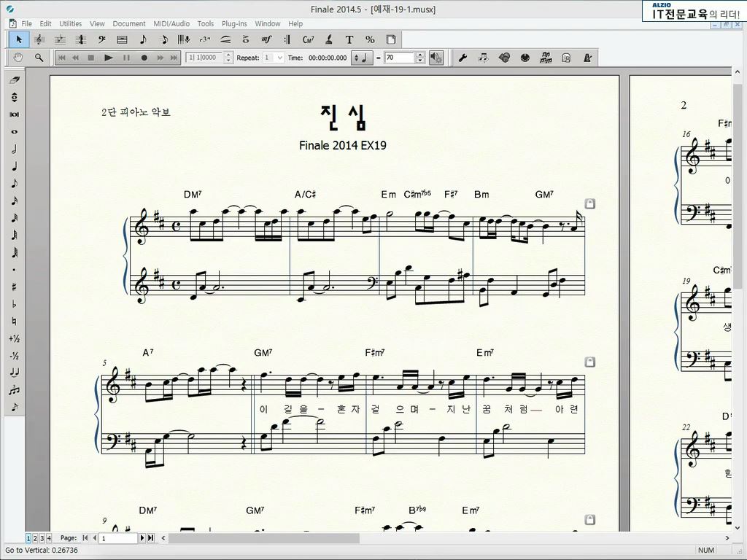Select the Articulation tool
Image resolution: width=747 pixels, height=560 pixels.
pyautogui.click(x=246, y=39)
